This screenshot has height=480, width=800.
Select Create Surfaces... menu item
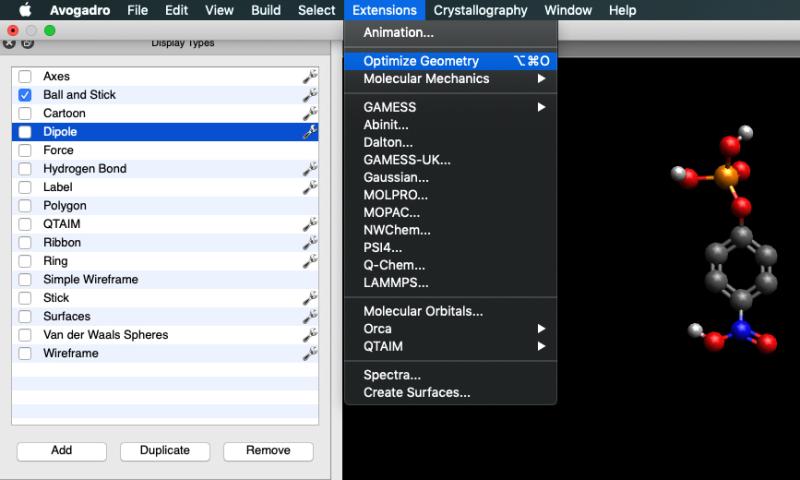point(451,393)
